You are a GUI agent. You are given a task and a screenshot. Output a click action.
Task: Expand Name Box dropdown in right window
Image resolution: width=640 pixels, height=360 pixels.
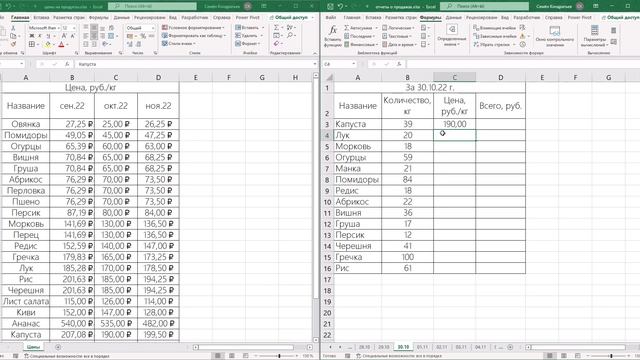point(353,64)
